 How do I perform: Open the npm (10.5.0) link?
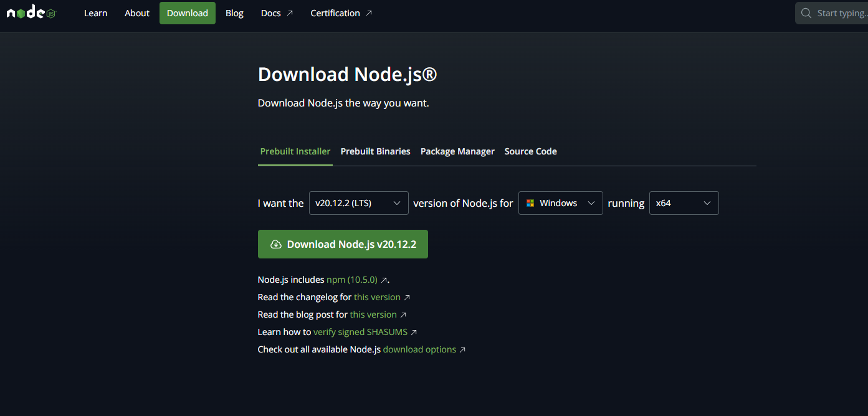pos(352,280)
